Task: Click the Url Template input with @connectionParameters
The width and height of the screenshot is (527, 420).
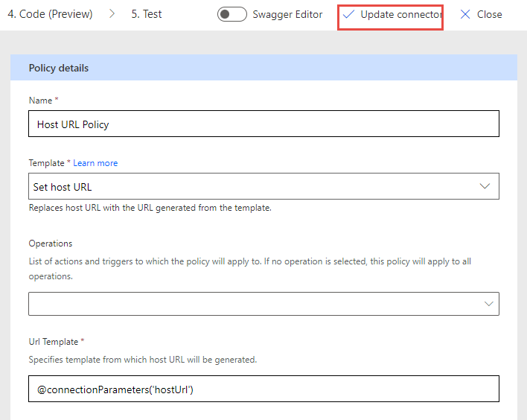Action: (x=263, y=389)
